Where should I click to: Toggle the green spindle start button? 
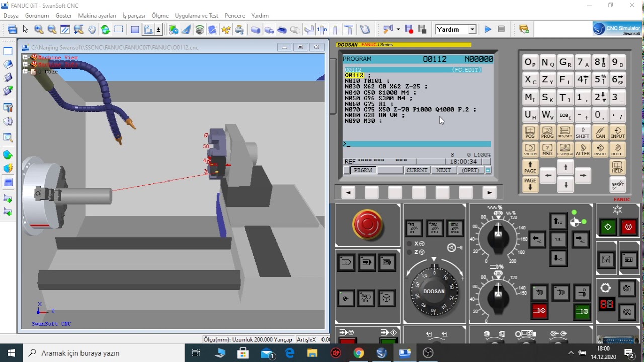tap(582, 311)
